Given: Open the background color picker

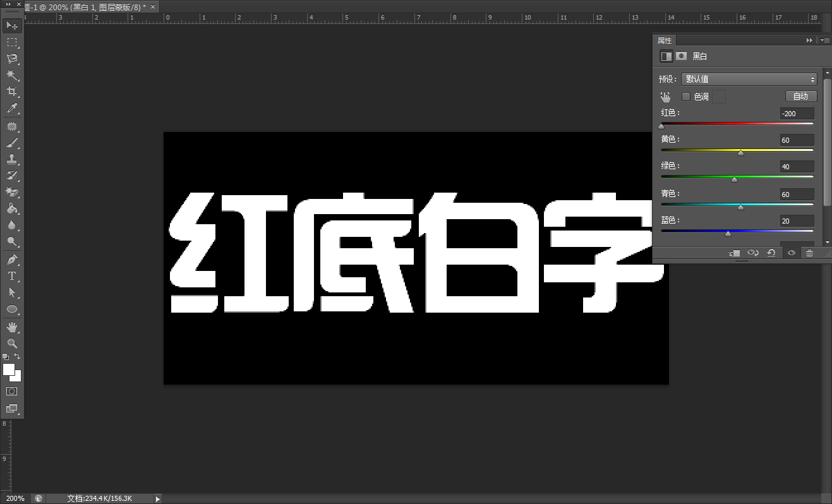Looking at the screenshot, I should [18, 378].
